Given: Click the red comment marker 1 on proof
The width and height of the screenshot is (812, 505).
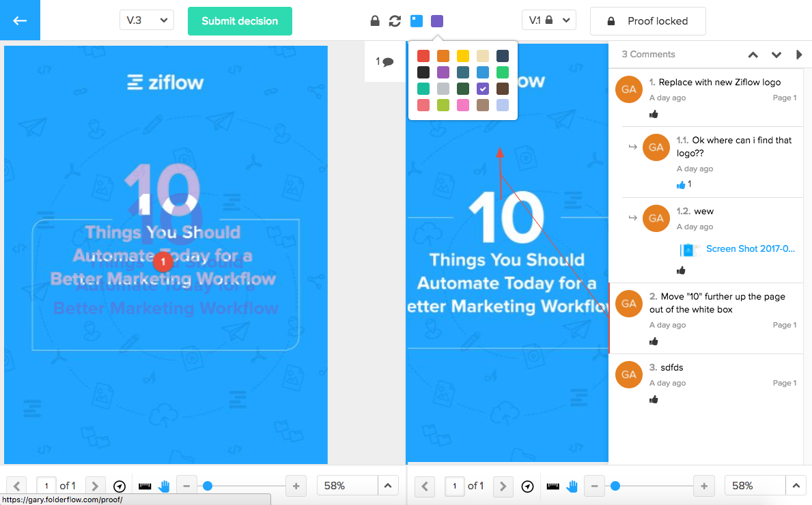Looking at the screenshot, I should click(x=163, y=261).
